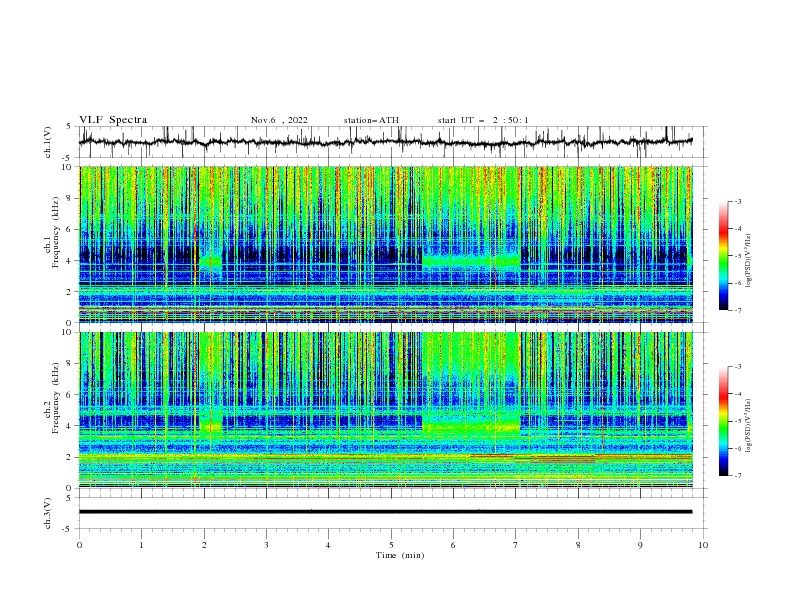
Task: Click the "Time (min)" axis title
Action: [x=400, y=555]
